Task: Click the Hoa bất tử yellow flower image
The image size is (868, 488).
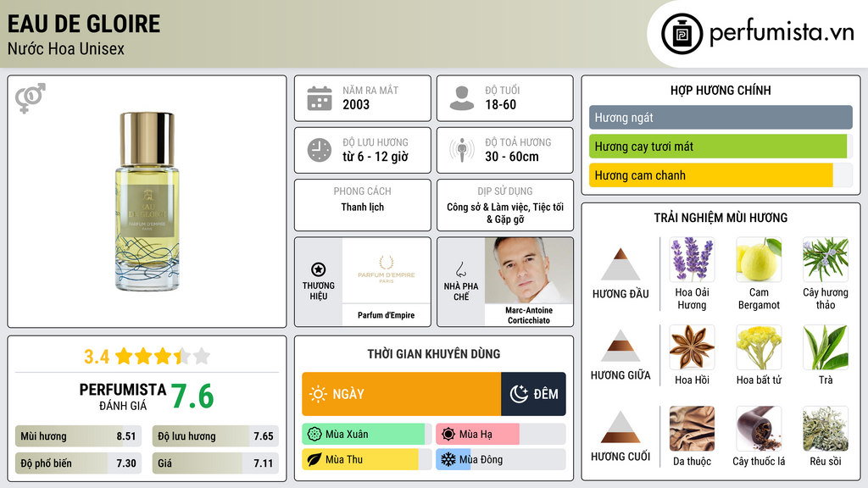Action: [759, 347]
